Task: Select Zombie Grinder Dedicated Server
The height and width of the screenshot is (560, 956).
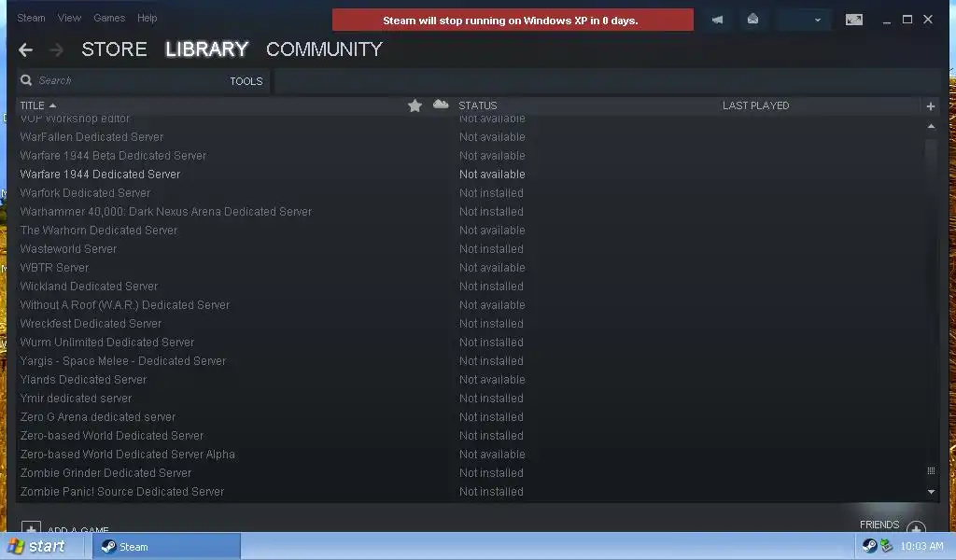Action: coord(105,473)
